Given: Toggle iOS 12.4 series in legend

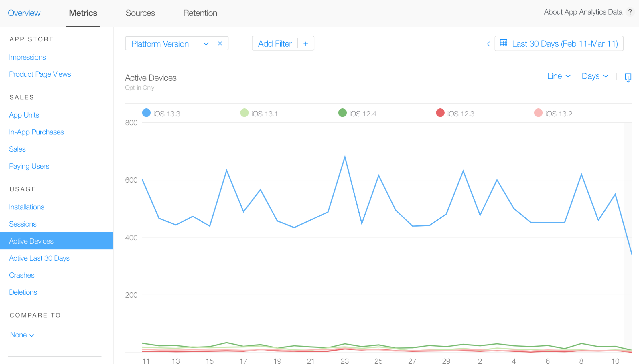Looking at the screenshot, I should point(342,113).
